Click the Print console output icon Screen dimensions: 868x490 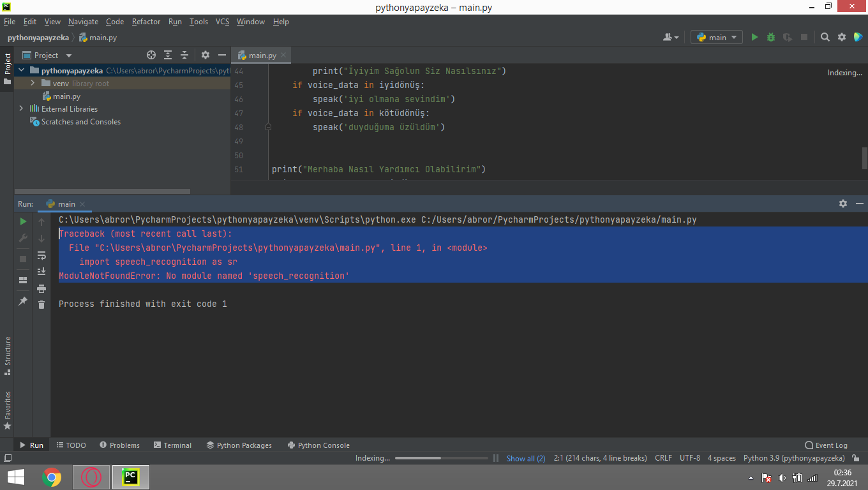41,288
